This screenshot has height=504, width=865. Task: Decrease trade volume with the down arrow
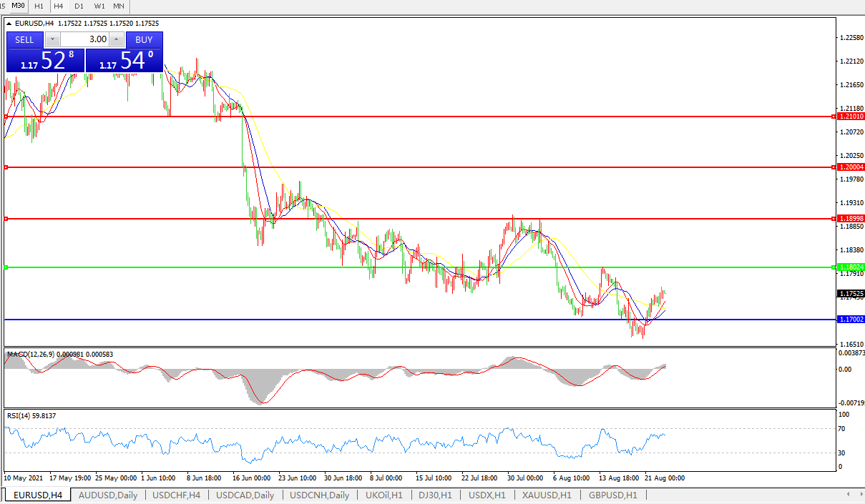pos(52,39)
